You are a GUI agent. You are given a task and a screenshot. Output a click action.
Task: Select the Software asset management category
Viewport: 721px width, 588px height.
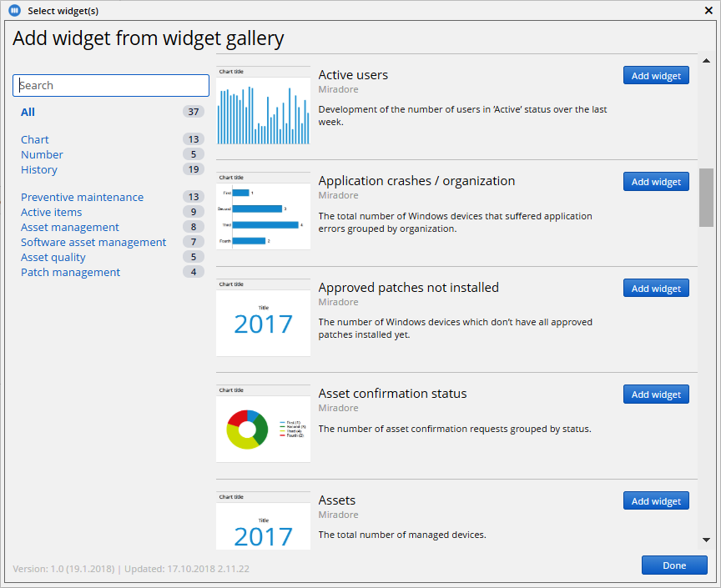[93, 242]
